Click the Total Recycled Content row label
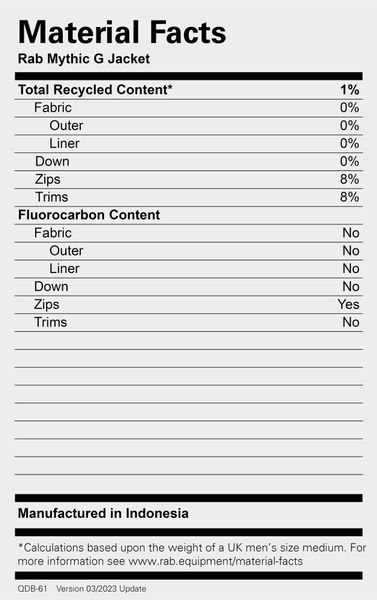Viewport: 377px width, 600px height. pos(95,90)
